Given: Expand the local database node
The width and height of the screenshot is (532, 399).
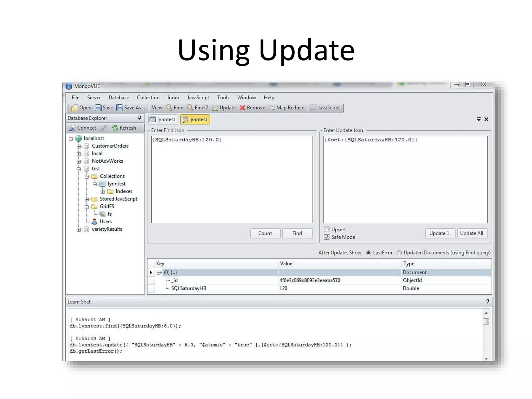Looking at the screenshot, I should pyautogui.click(x=78, y=154).
